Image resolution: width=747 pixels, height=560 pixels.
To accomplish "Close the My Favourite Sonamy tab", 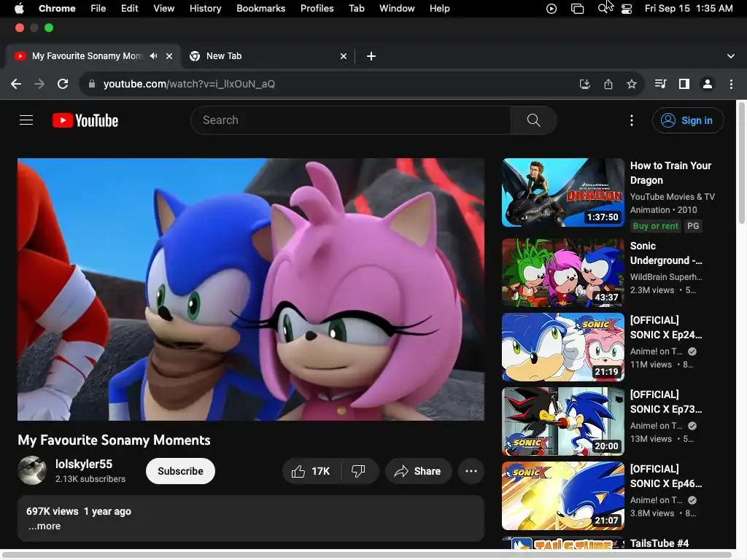I will pyautogui.click(x=169, y=55).
